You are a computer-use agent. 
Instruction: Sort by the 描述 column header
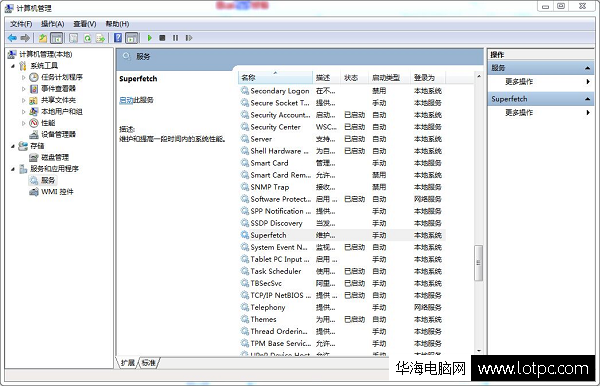[326, 78]
